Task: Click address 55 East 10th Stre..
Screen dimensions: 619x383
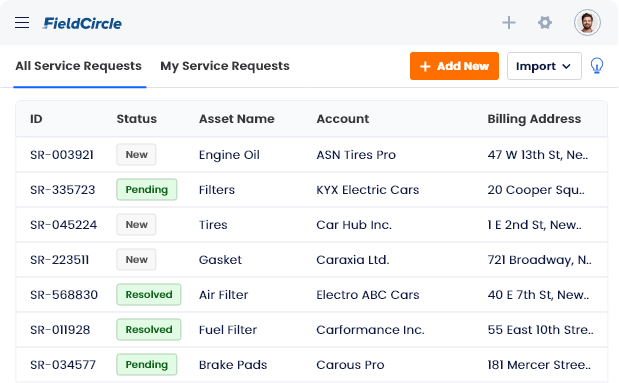Action: pos(540,330)
